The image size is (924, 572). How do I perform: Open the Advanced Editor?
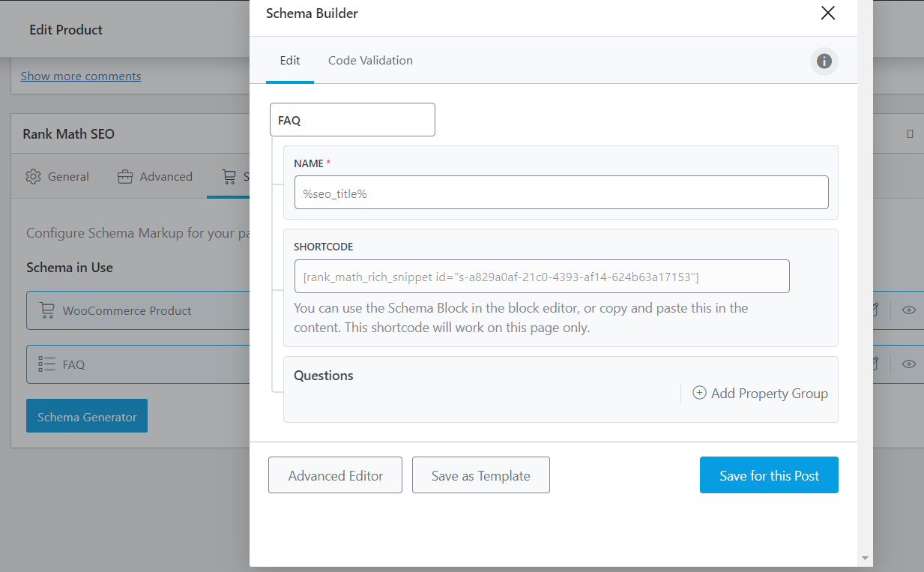pos(335,475)
